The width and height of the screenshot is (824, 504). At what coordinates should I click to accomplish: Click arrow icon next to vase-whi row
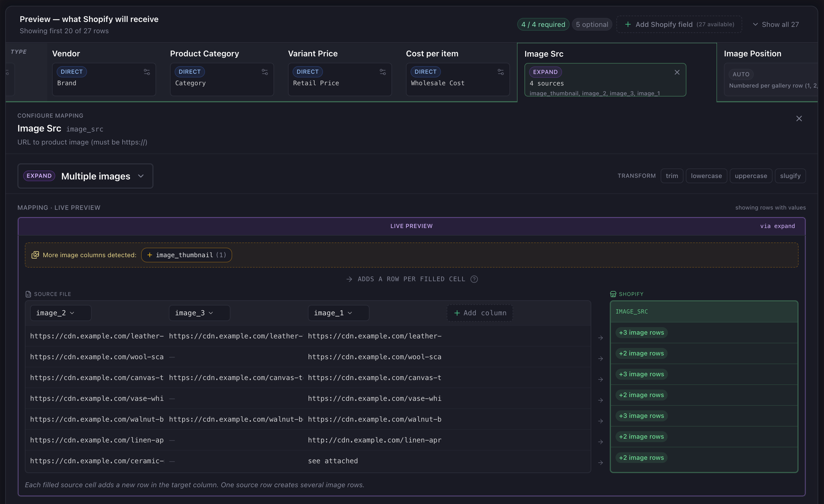[x=601, y=400]
